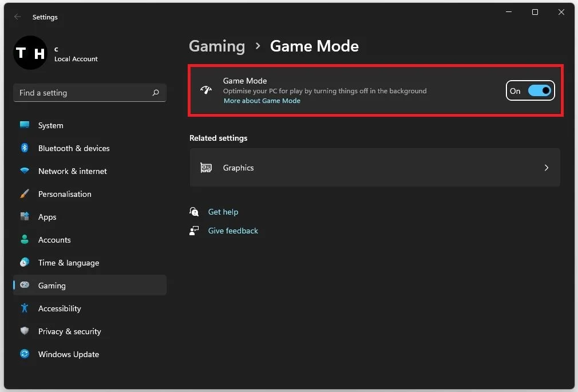578x392 pixels.
Task: Click the Wi-Fi network icon in sidebar
Action: (x=25, y=171)
